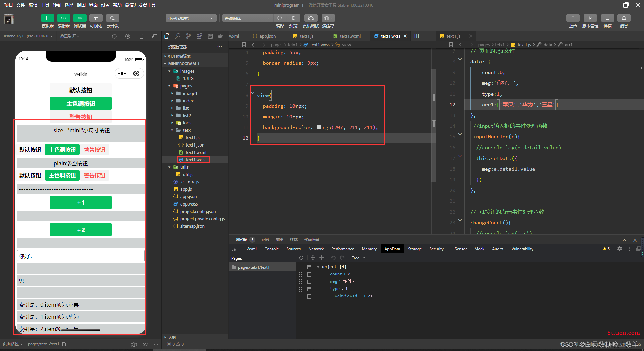Toggle checkbox beside type in AppData
This screenshot has width=644, height=351.
(309, 289)
